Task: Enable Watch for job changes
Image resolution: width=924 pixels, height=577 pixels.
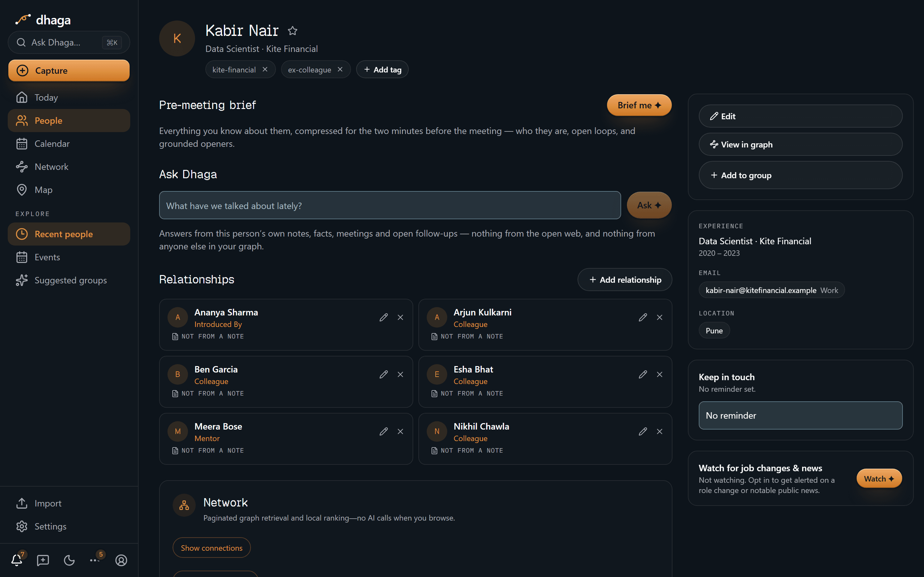Action: [879, 479]
